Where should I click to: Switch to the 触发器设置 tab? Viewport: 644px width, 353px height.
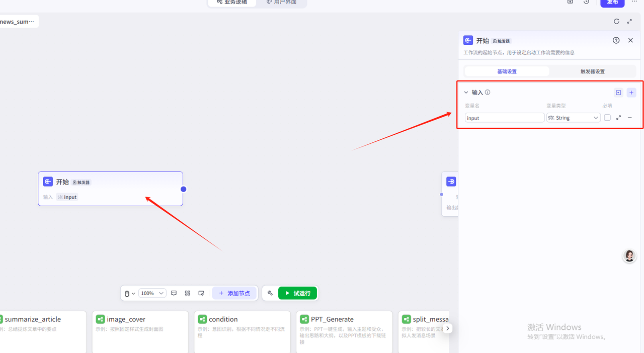pyautogui.click(x=592, y=71)
